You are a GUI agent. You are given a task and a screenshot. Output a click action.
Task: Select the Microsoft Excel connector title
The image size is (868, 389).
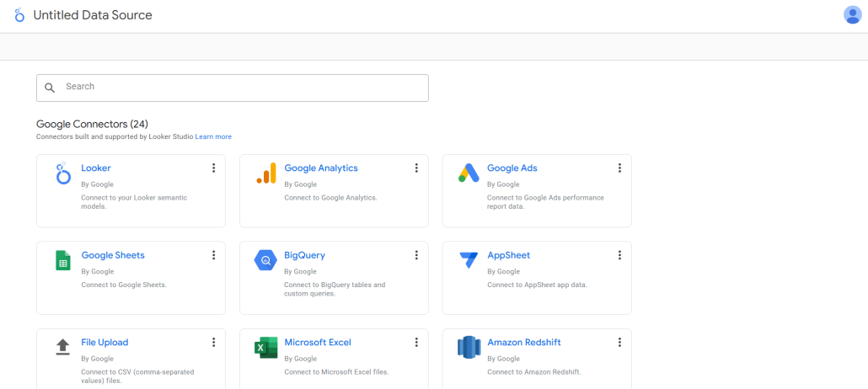[x=318, y=343]
